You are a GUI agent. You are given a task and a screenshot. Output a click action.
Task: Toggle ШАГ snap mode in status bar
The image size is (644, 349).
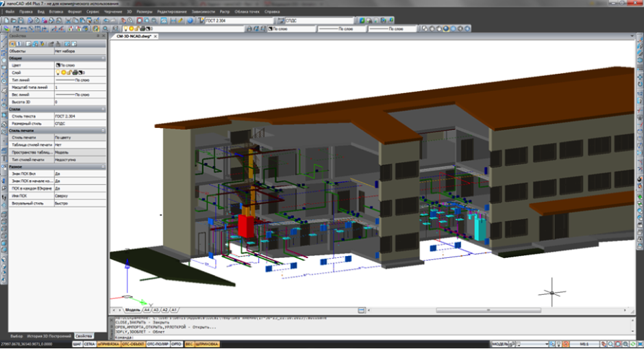click(x=78, y=344)
